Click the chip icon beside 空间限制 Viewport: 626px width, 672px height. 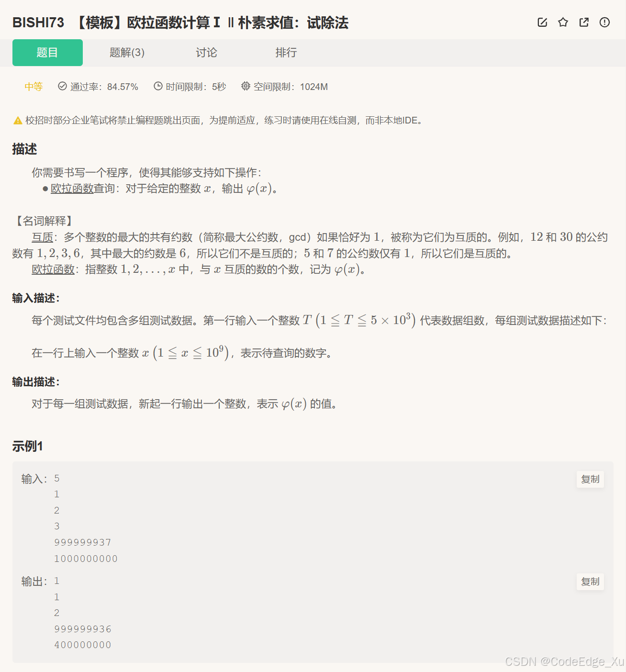coord(245,86)
